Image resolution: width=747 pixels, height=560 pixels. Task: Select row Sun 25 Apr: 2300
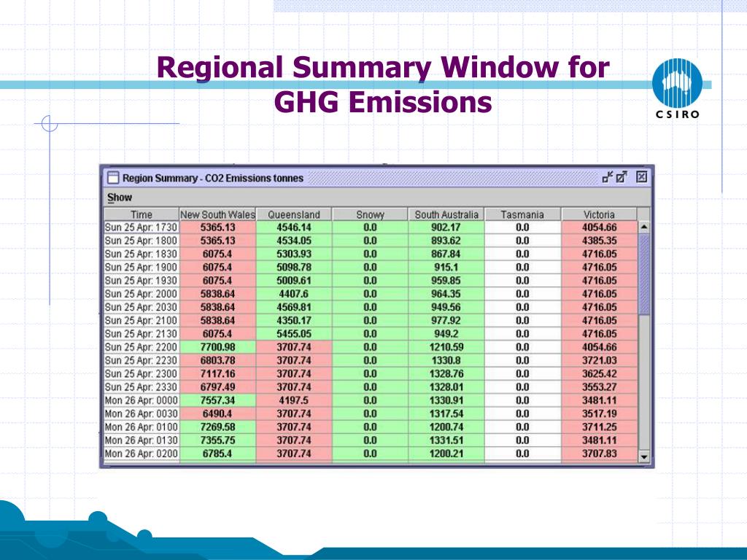point(371,374)
